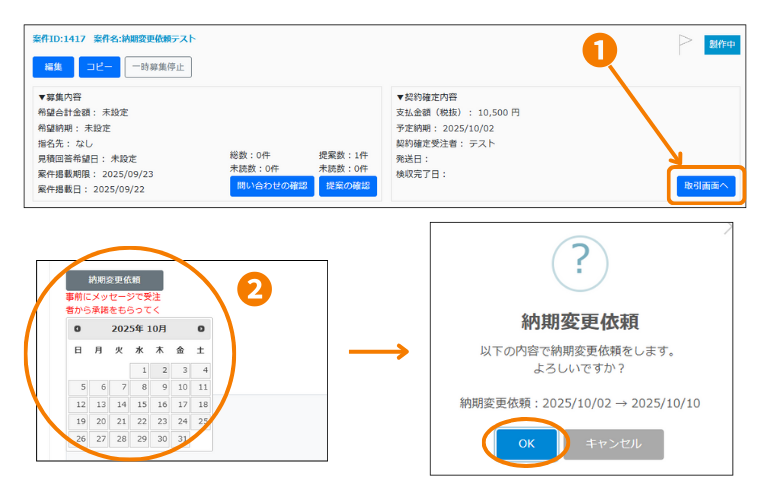Screen dimensions: 770x500
Task: Click the flag icon beside the 製作中 badge
Action: (x=685, y=43)
